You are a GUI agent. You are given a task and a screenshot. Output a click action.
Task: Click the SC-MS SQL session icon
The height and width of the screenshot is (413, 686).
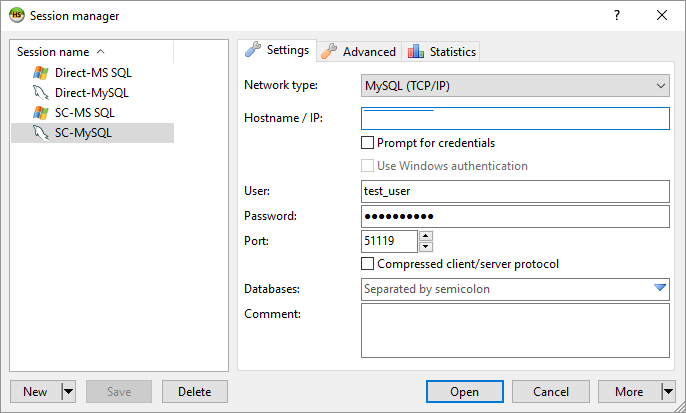tap(41, 112)
